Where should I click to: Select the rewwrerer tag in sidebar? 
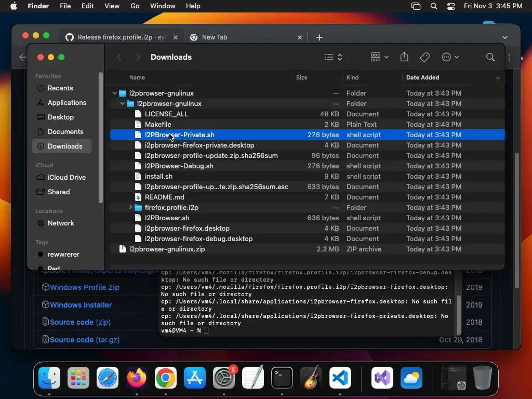pos(62,255)
